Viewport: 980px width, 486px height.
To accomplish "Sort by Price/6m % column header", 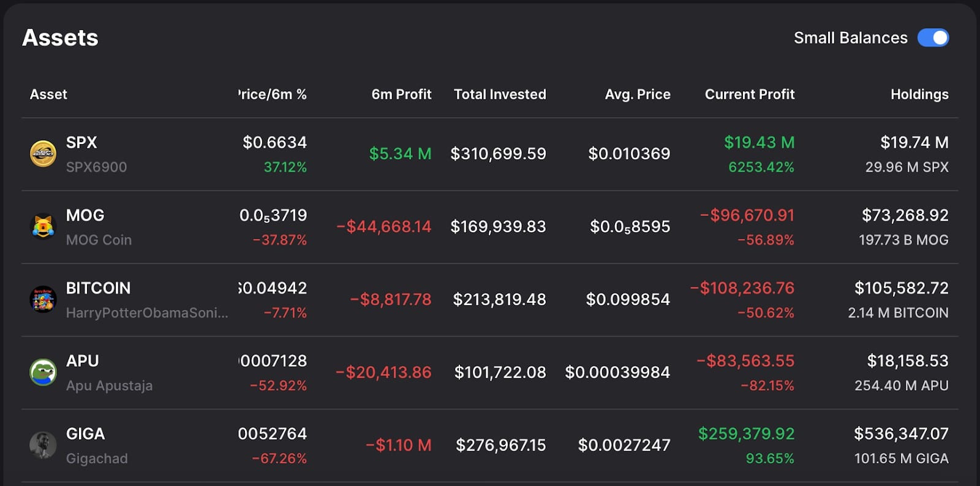I will point(273,94).
